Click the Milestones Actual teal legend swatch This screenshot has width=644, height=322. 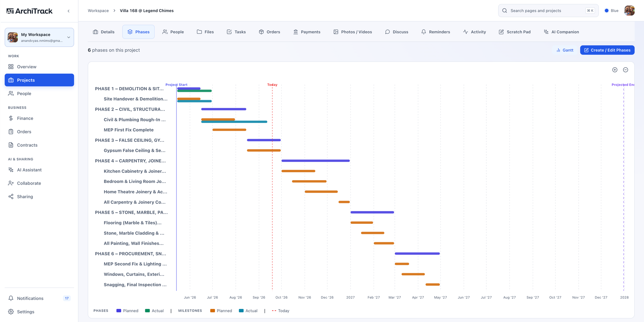241,311
